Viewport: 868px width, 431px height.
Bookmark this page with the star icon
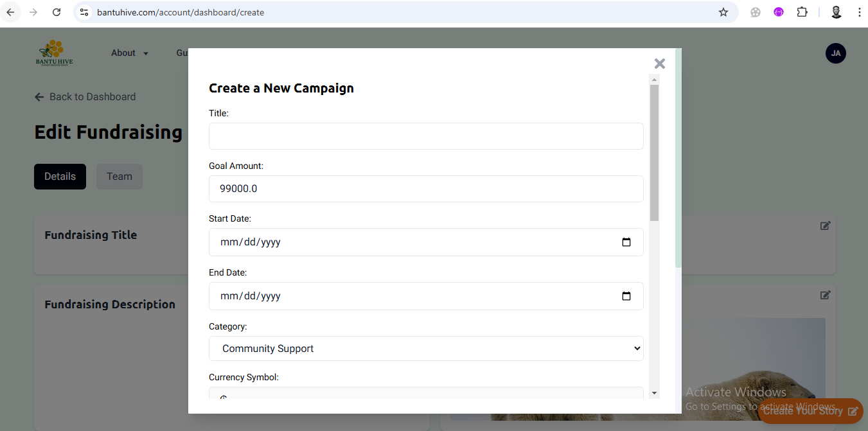[x=723, y=12]
